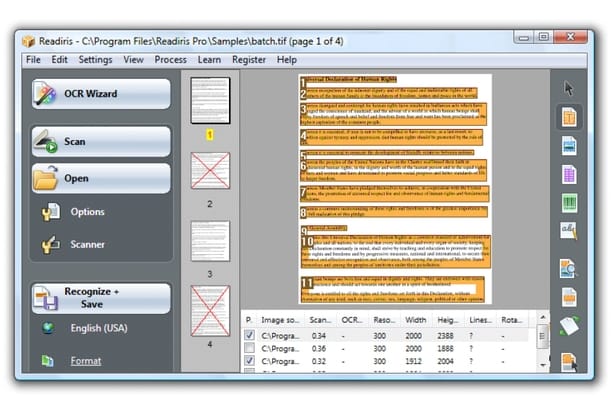Select page 3 thumbnail
Viewport: 614px width, 410px height.
210,241
